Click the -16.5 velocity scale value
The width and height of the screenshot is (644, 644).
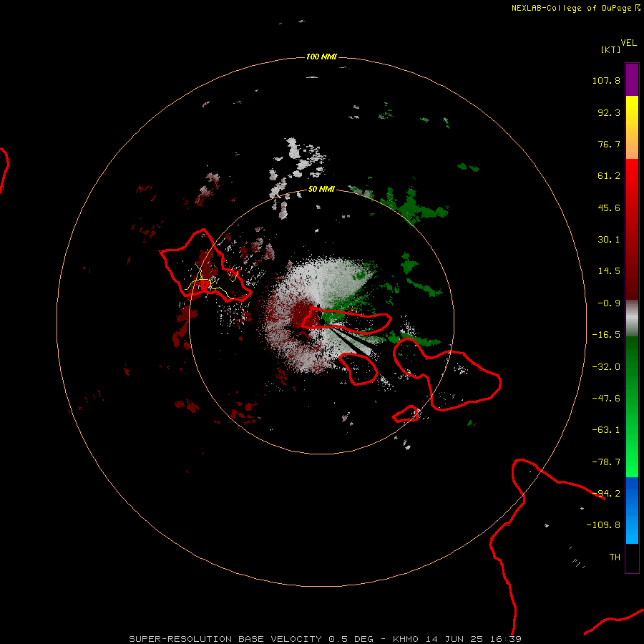coord(606,335)
